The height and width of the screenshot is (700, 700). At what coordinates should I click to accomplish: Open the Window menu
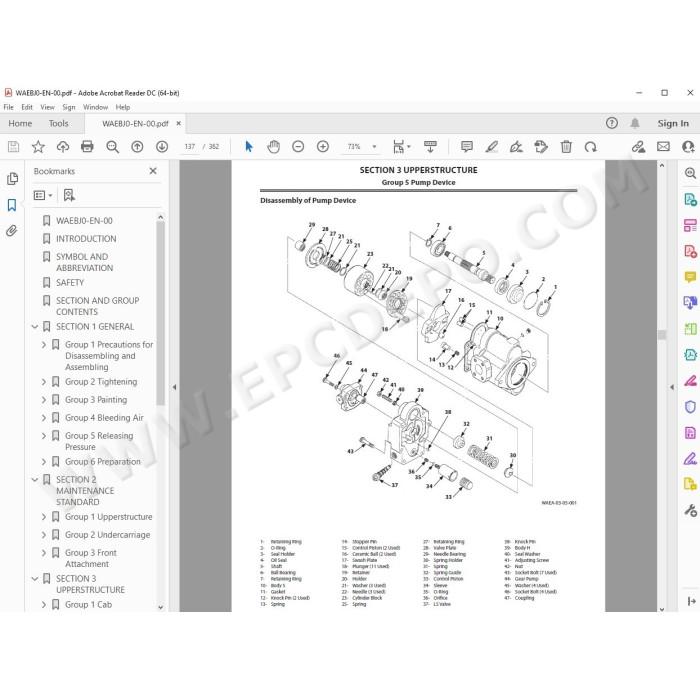96,107
